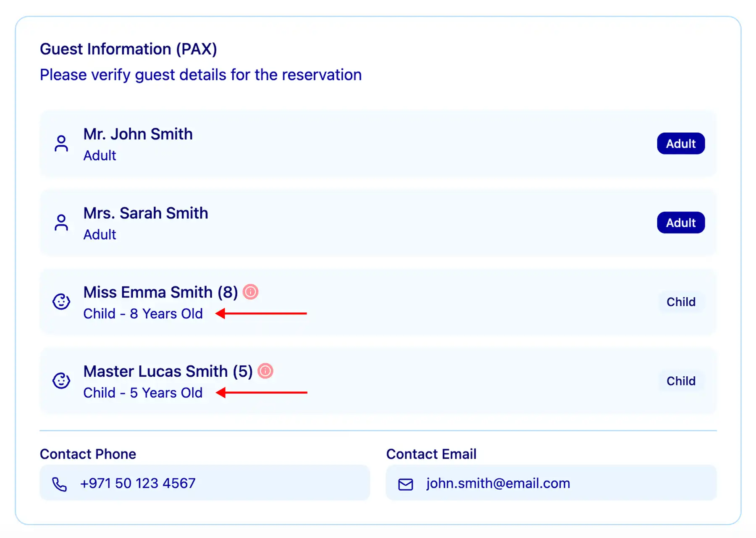Image resolution: width=756 pixels, height=538 pixels.
Task: Click the envelope icon in Contact Email field
Action: coord(406,484)
